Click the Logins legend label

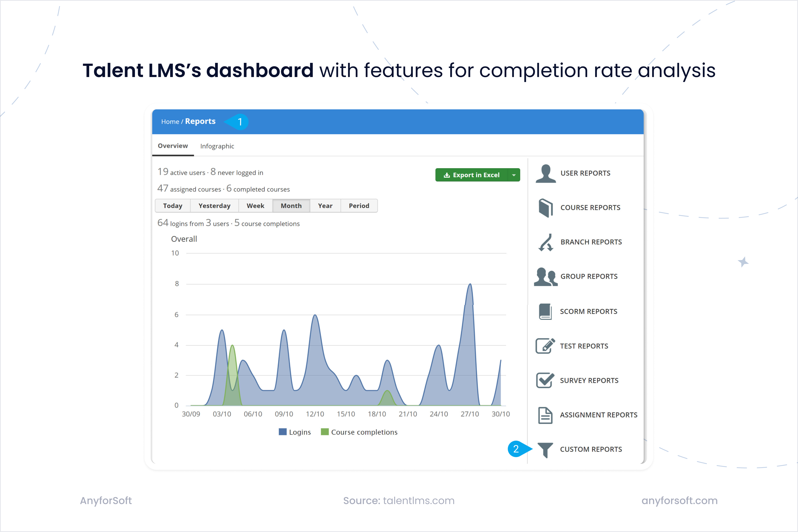point(300,432)
